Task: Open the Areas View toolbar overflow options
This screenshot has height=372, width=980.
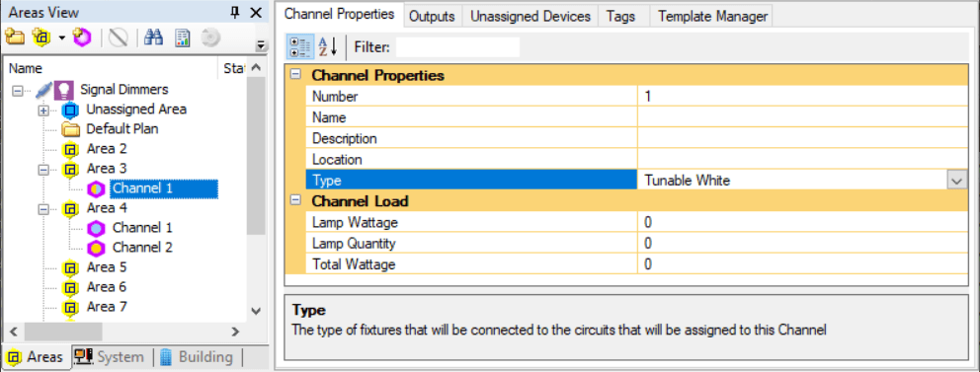Action: [262, 45]
